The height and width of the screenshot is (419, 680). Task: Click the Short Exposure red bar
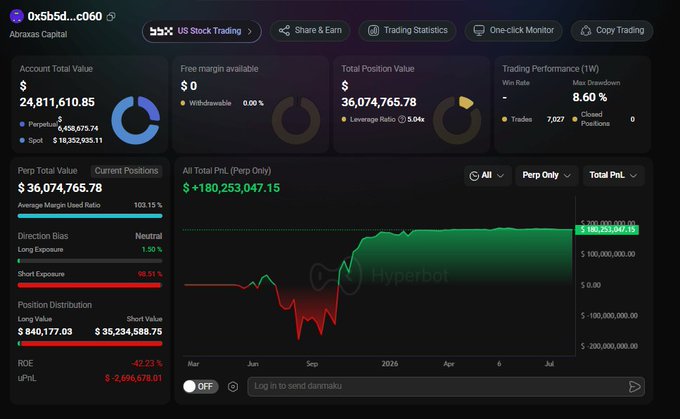point(90,285)
